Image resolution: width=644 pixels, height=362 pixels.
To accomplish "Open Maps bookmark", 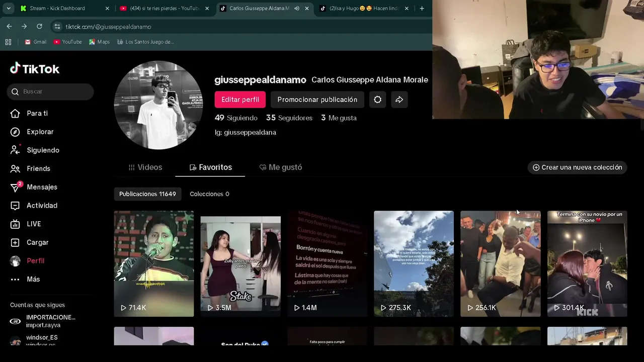I will (x=99, y=42).
